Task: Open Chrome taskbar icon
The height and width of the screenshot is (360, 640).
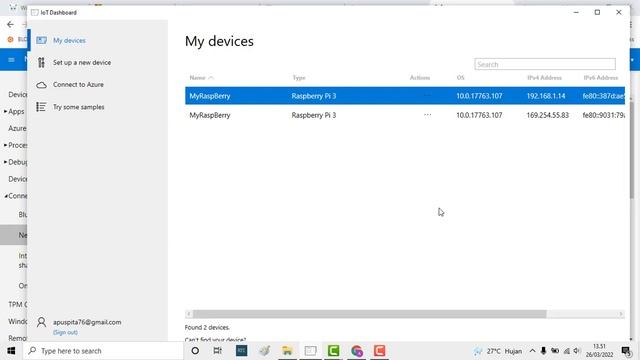Action: coord(357,351)
